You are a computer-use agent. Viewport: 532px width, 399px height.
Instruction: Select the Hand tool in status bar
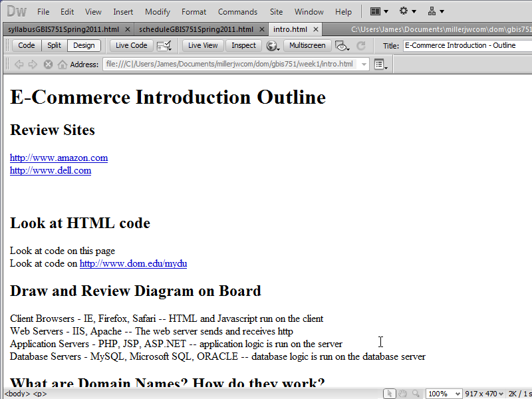point(403,394)
